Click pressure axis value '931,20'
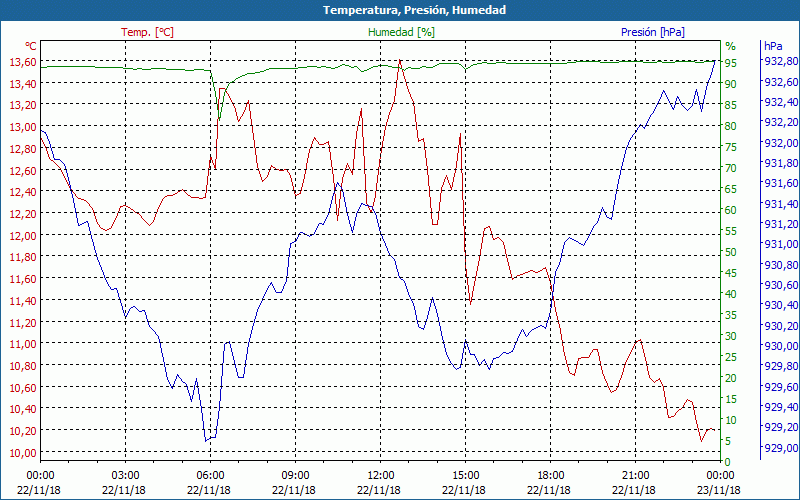 780,224
